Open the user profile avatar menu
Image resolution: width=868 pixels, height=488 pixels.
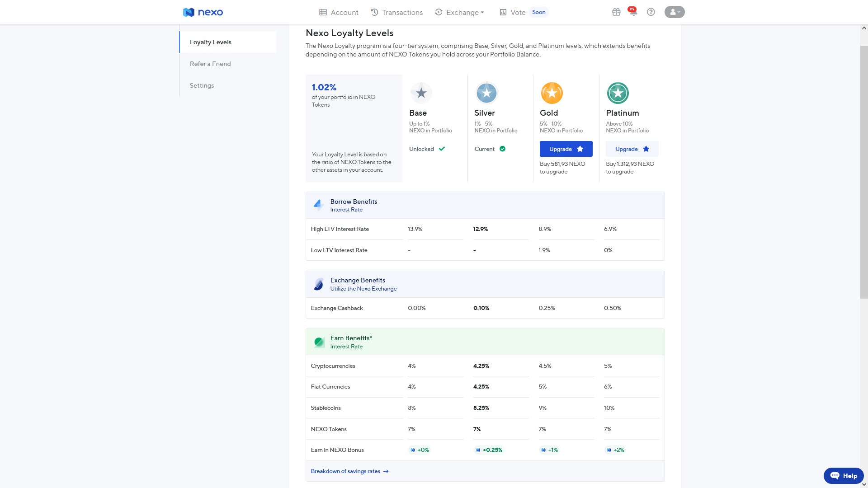pos(675,12)
